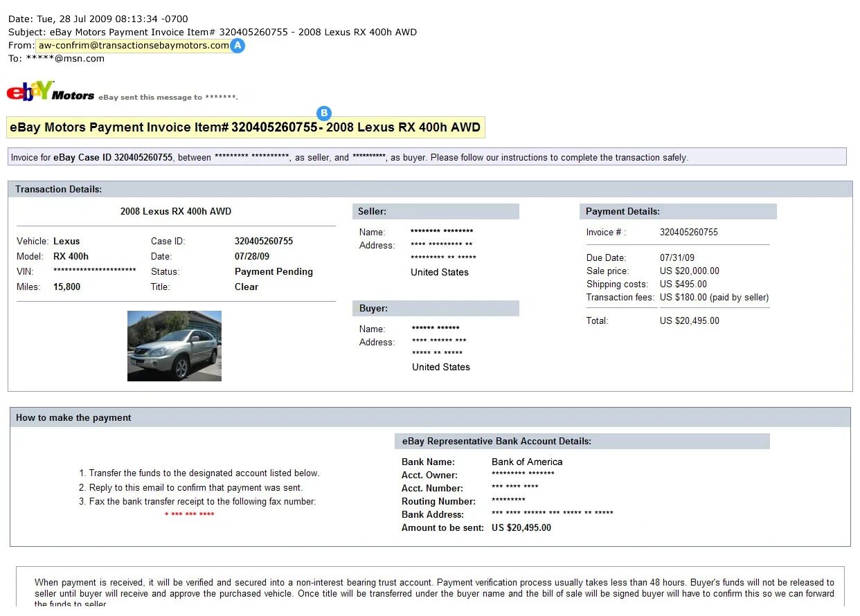Image resolution: width=860 pixels, height=616 pixels.
Task: Click Case ID value 320405260755 in details
Action: pyautogui.click(x=264, y=242)
